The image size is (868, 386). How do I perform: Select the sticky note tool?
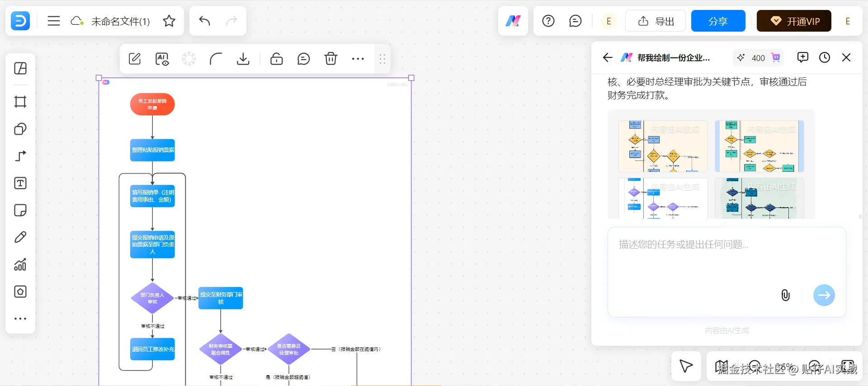pyautogui.click(x=20, y=210)
